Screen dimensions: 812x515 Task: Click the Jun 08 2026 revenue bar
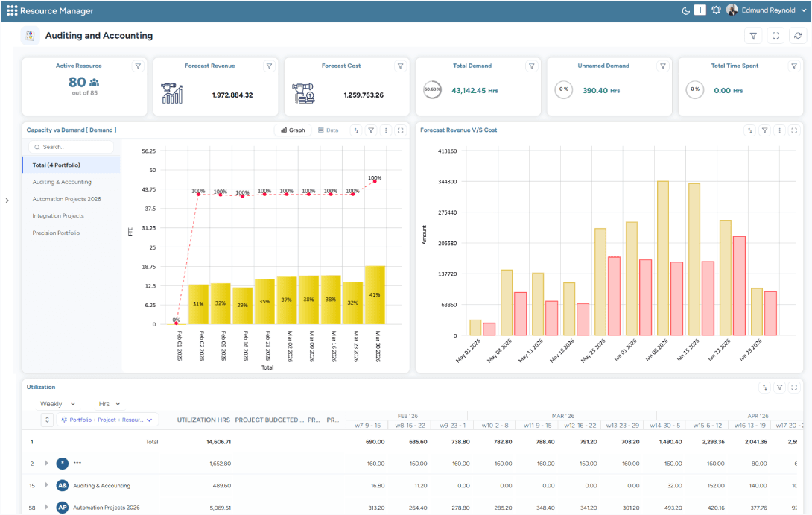coord(663,258)
